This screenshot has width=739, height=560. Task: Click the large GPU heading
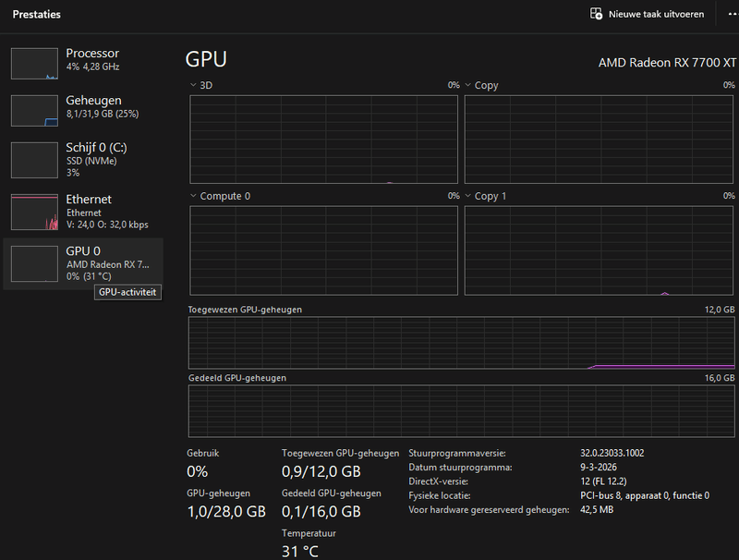(206, 59)
